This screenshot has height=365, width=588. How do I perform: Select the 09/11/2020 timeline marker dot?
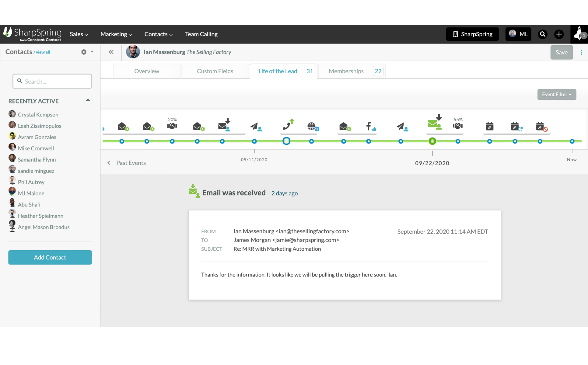[254, 141]
